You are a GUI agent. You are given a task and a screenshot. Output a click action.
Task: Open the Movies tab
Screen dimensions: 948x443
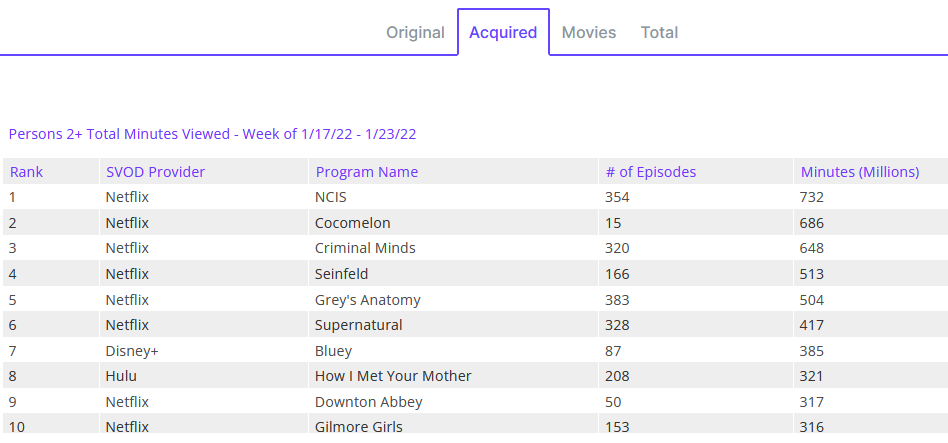click(x=589, y=32)
